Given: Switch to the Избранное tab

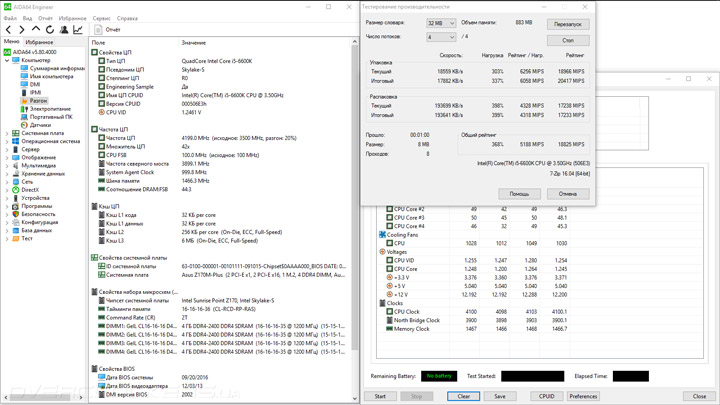Looking at the screenshot, I should (39, 42).
